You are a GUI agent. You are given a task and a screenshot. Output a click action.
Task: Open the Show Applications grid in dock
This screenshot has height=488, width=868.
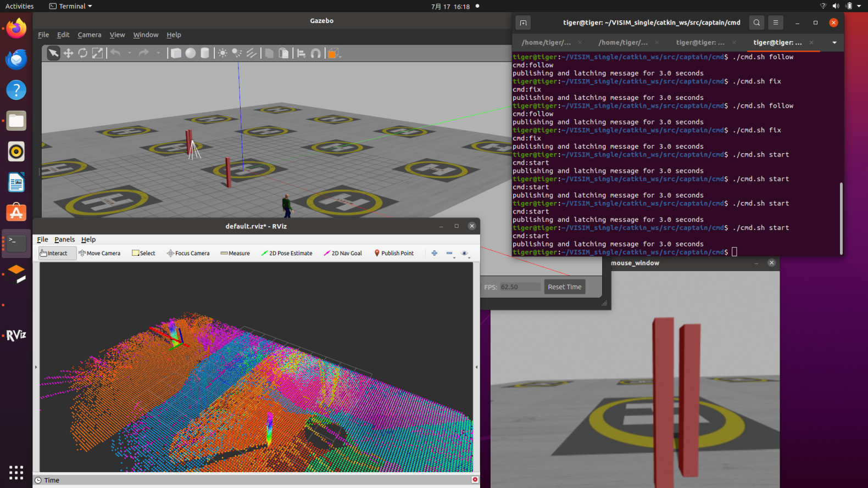pos(16,472)
